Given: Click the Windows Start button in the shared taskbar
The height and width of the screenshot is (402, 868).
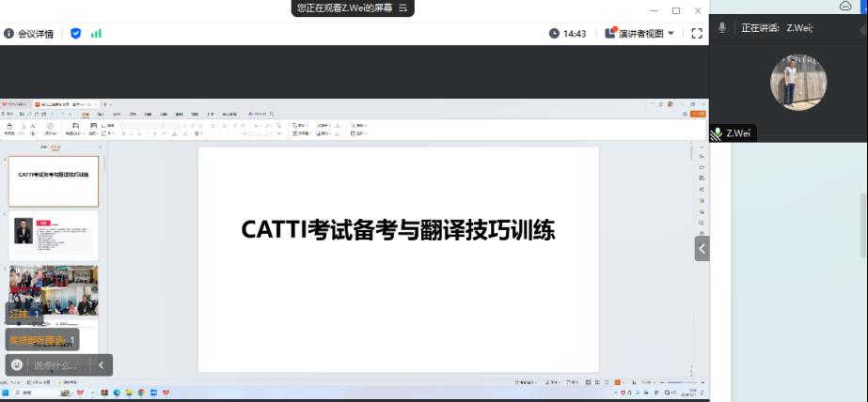Looking at the screenshot, I should coord(6,392).
